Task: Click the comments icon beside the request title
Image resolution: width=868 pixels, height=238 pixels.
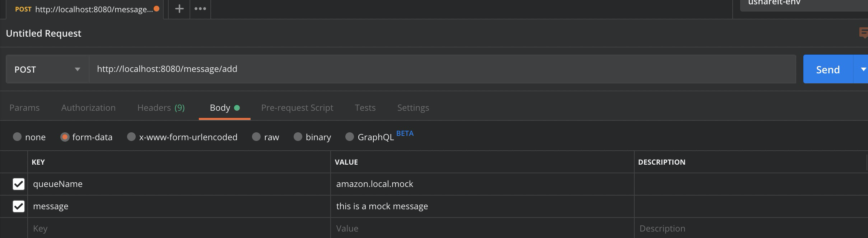Action: click(863, 33)
